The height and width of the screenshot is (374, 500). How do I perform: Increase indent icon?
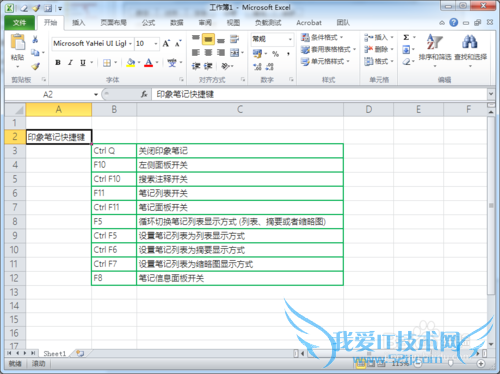(208, 66)
